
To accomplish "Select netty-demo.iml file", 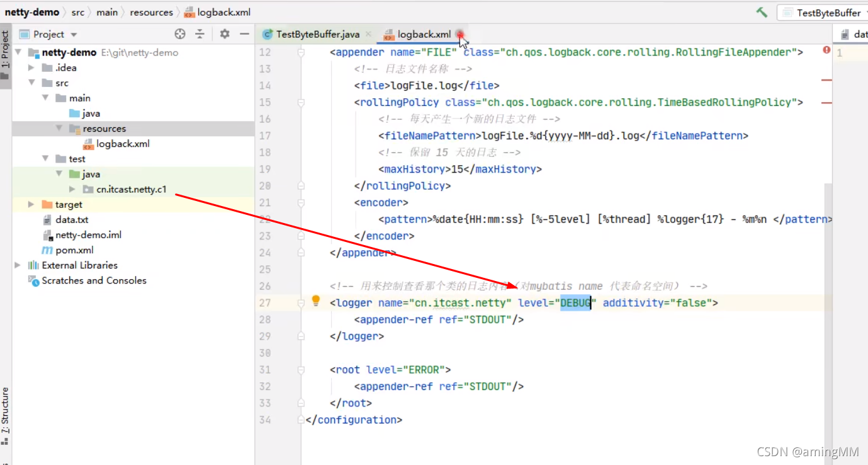I will (88, 235).
